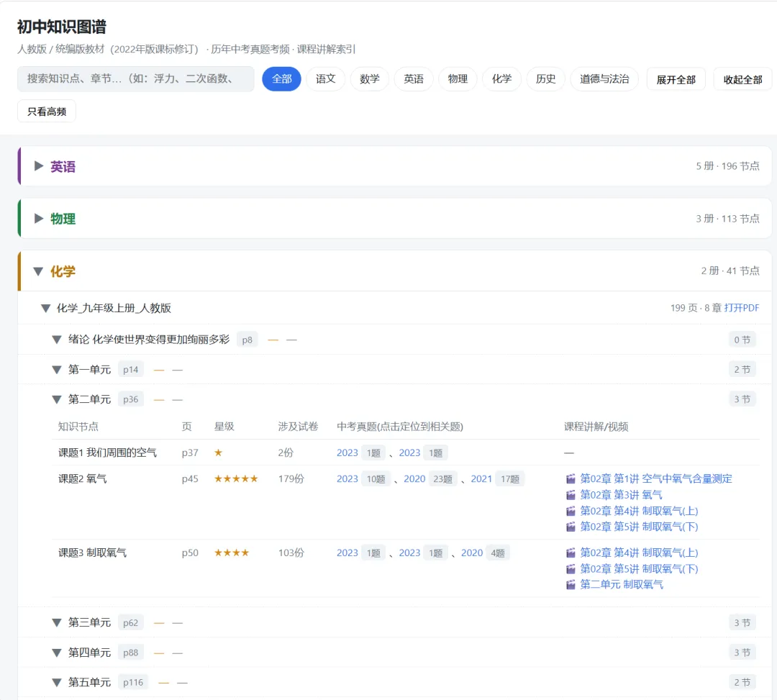This screenshot has height=700, width=777.
Task: Filter by 化学 subject pill
Action: click(502, 78)
